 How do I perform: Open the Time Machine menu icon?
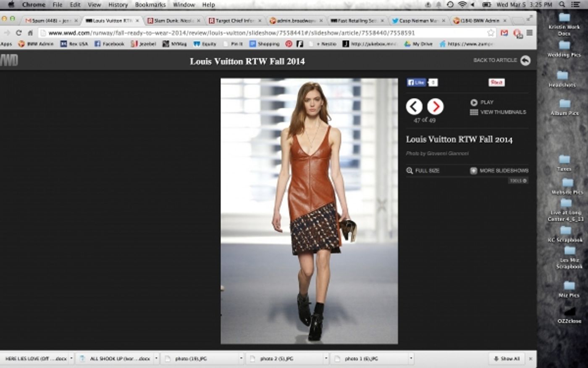(450, 5)
